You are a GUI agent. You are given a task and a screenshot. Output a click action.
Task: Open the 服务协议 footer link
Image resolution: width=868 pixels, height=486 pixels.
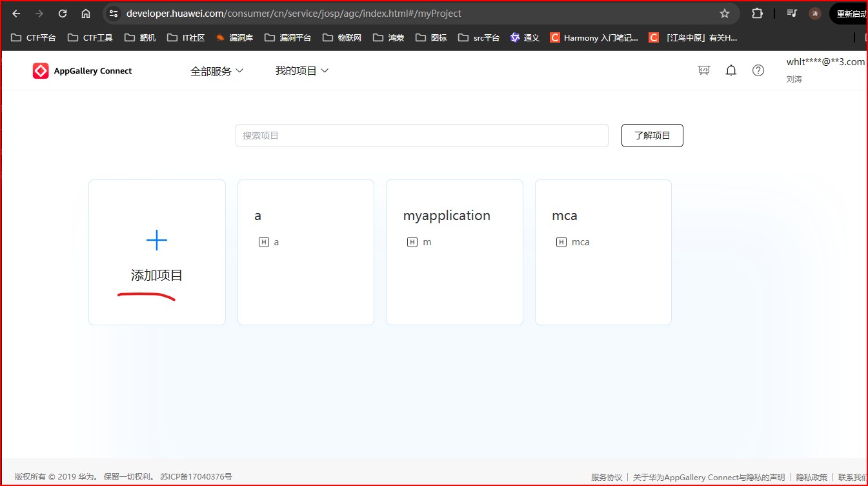point(607,478)
